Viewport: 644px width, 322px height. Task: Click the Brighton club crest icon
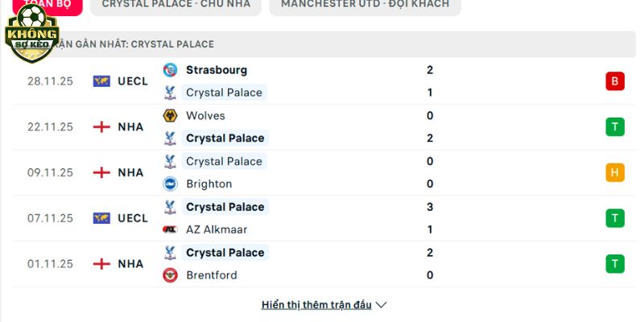pyautogui.click(x=170, y=184)
